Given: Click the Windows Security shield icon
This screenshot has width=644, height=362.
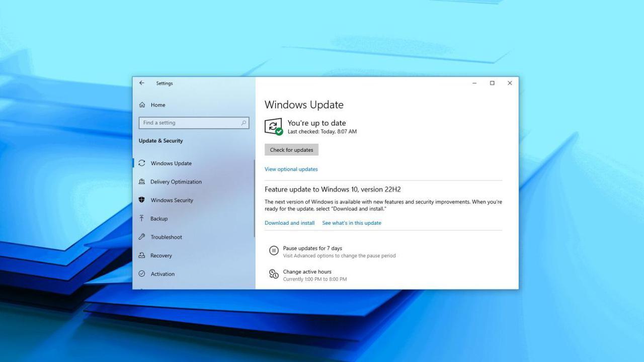Looking at the screenshot, I should click(142, 200).
